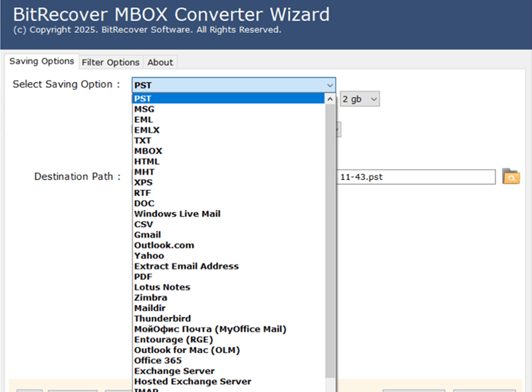
Task: Click the destination path text field
Action: point(416,177)
